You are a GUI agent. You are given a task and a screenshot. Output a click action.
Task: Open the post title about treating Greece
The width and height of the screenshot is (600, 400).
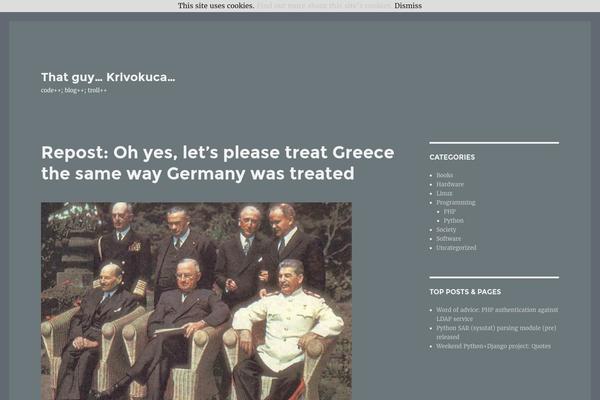217,163
